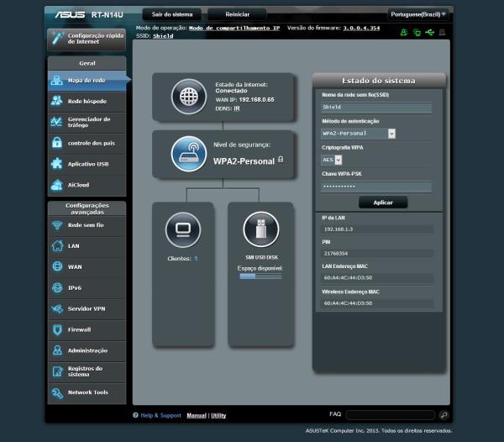The width and height of the screenshot is (504, 442).
Task: Open Administração menu item
Action: (87, 350)
